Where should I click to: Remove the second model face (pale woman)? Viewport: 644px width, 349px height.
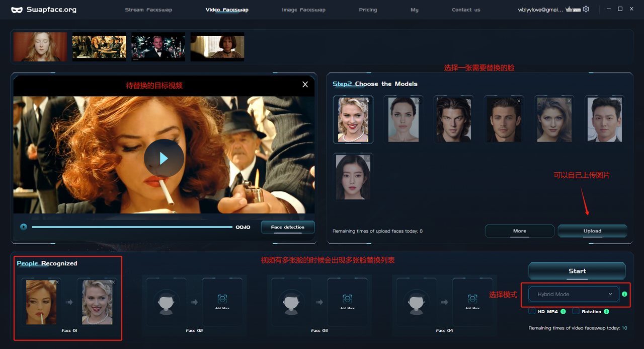point(418,101)
